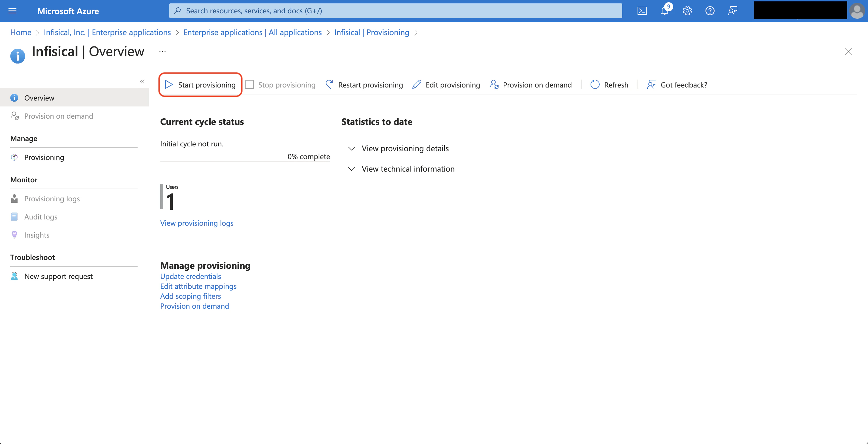This screenshot has width=868, height=444.
Task: Click the "Initial cycle not run." status text
Action: [x=192, y=144]
